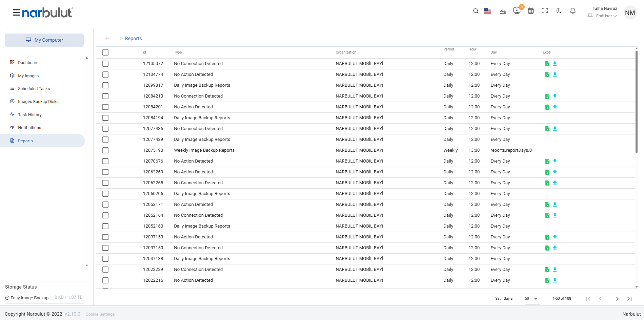This screenshot has height=320, width=644.
Task: Navigate to Scheduled Tasks in the sidebar
Action: tap(34, 89)
